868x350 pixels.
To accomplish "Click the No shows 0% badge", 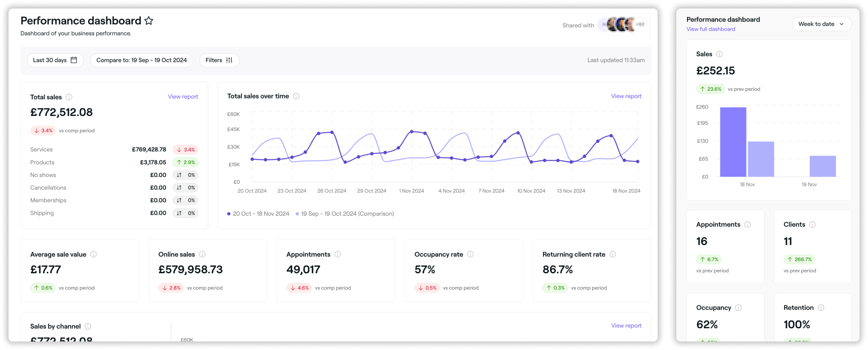I will tap(185, 175).
